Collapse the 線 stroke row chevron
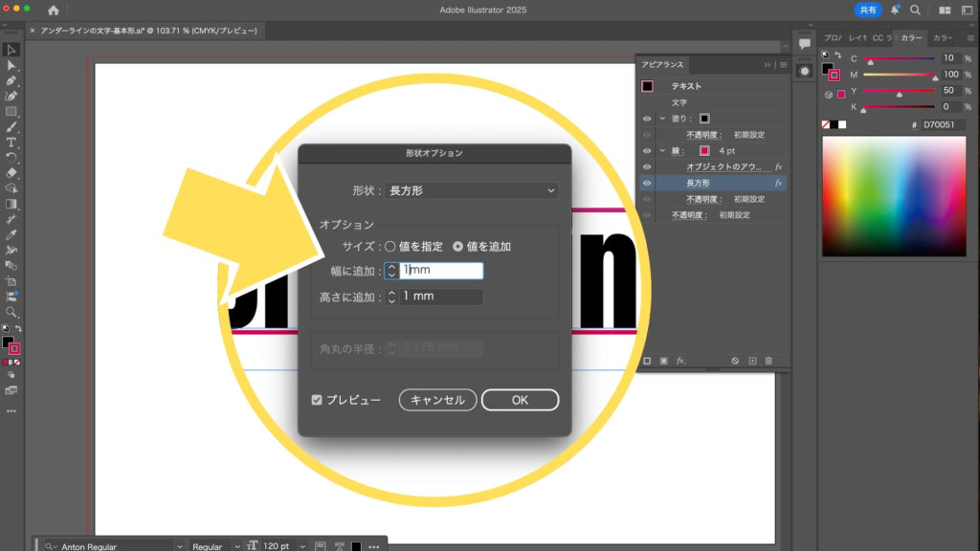980x551 pixels. (x=662, y=151)
